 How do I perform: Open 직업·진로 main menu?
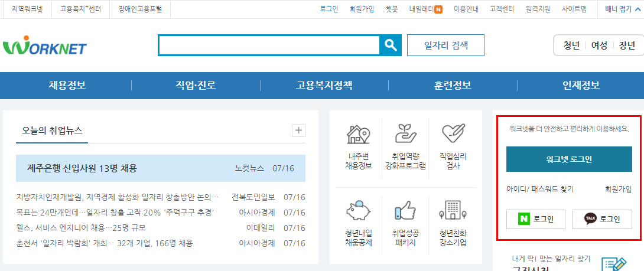coord(196,86)
